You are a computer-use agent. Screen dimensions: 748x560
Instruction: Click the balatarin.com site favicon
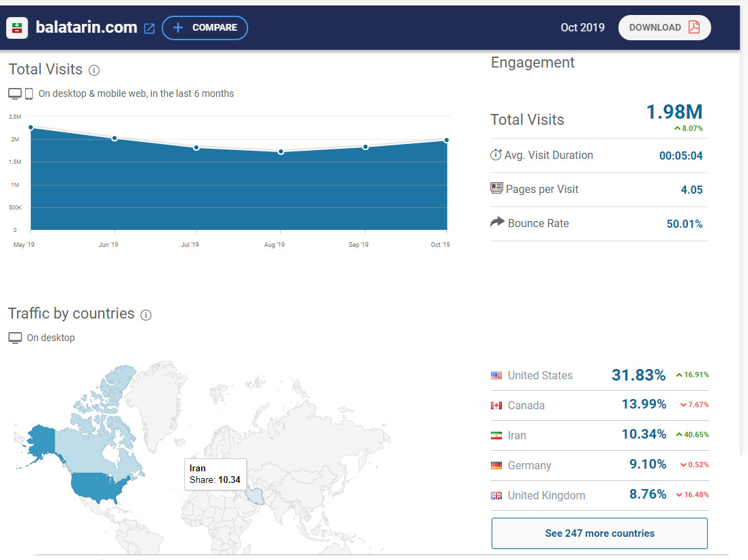click(17, 28)
